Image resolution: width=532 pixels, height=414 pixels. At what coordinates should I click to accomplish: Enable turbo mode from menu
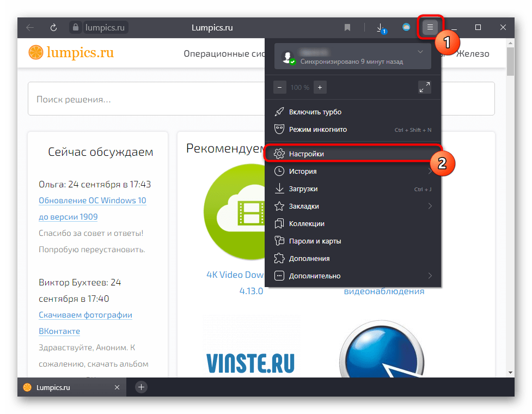315,112
